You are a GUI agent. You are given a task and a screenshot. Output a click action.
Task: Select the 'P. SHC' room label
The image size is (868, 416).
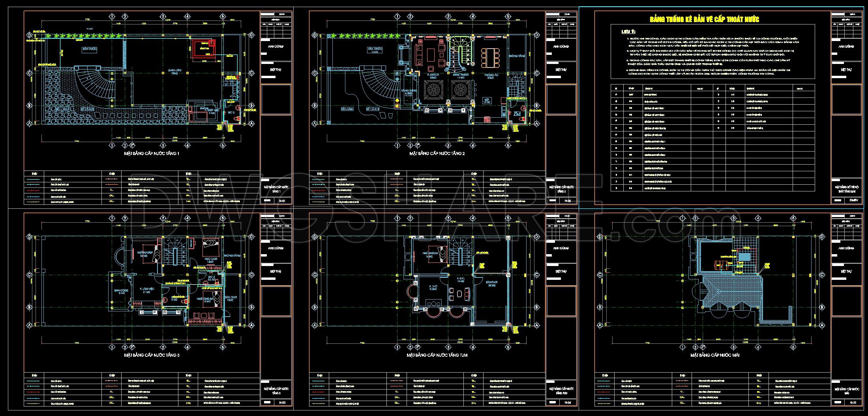point(460,279)
